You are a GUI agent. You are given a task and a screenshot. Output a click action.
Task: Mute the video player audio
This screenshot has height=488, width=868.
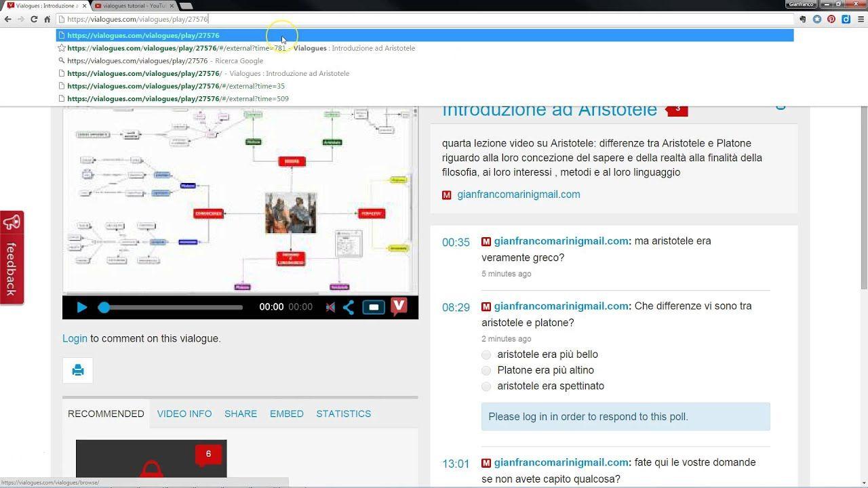click(x=330, y=307)
